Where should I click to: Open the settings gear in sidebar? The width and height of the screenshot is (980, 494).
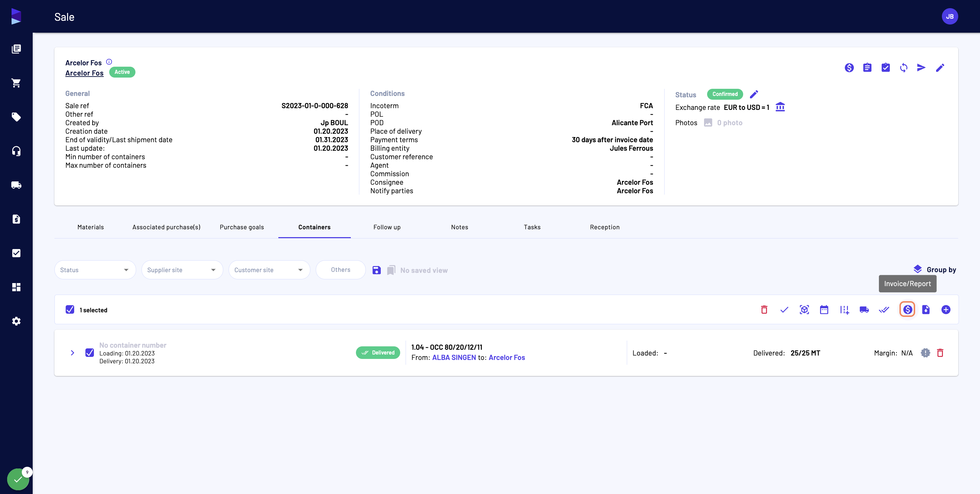coord(16,321)
